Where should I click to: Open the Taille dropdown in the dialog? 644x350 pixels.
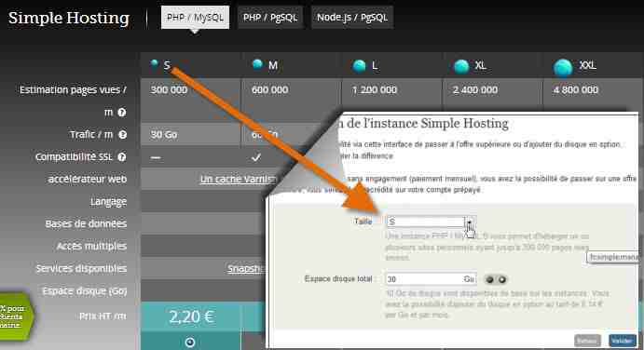point(431,222)
